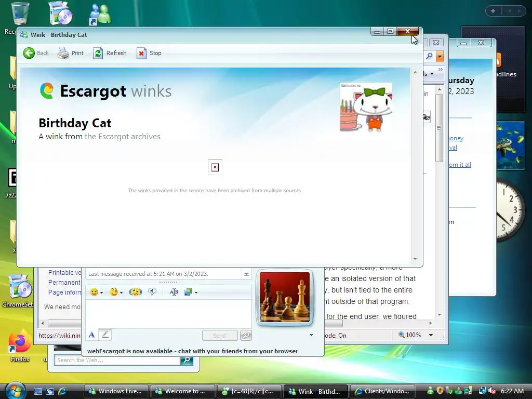Open the browser zoom level dropdown
The image size is (532, 399).
(431, 335)
